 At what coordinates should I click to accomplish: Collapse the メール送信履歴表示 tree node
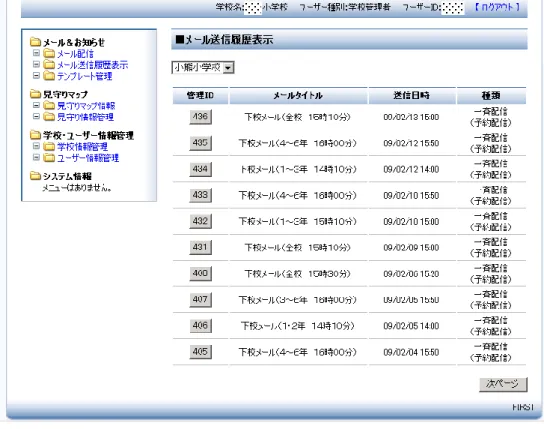point(36,64)
